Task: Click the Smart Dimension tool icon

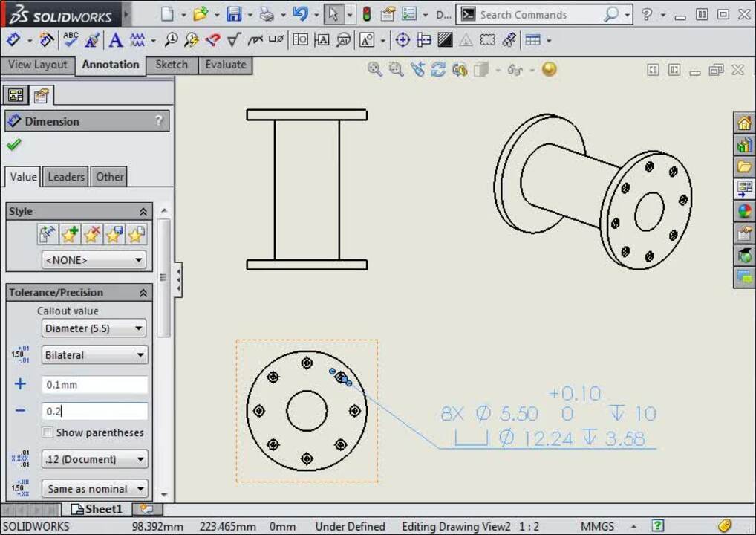Action: (x=13, y=40)
